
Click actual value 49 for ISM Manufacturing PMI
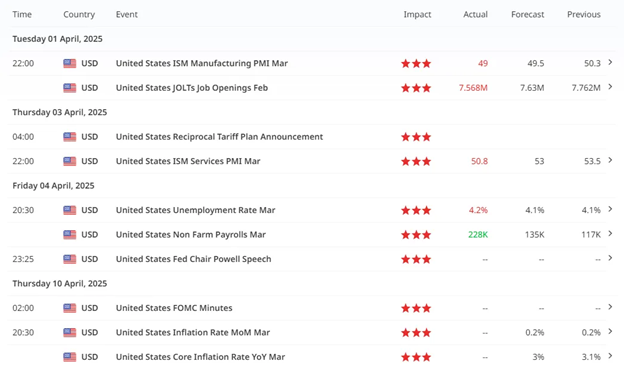pos(483,63)
